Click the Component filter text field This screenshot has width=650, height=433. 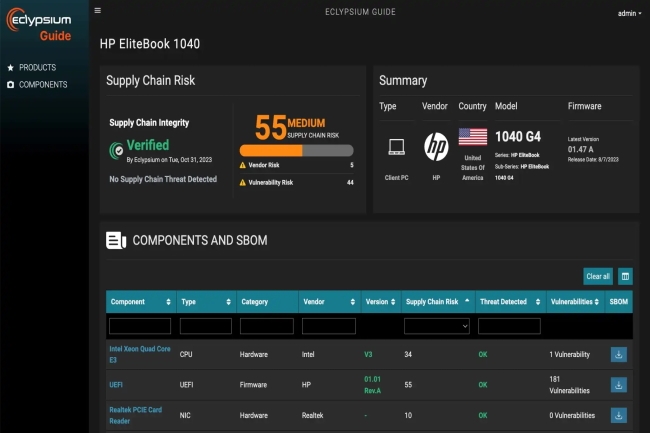click(140, 326)
